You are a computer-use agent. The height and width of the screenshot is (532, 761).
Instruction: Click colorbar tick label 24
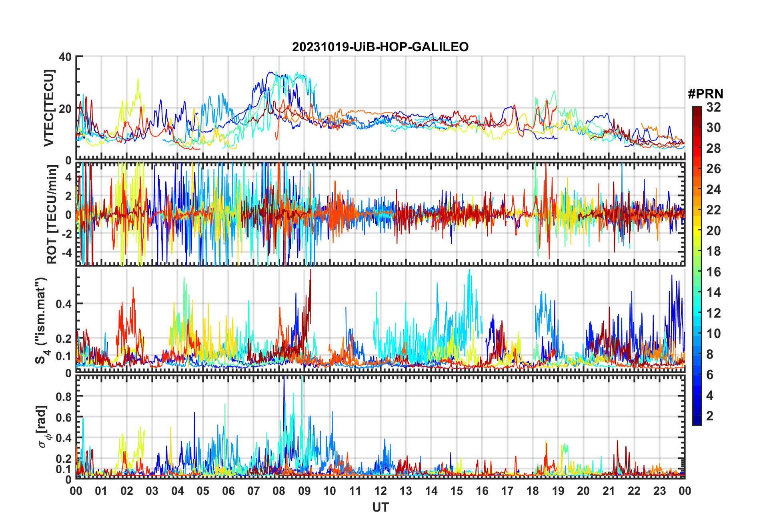[714, 190]
